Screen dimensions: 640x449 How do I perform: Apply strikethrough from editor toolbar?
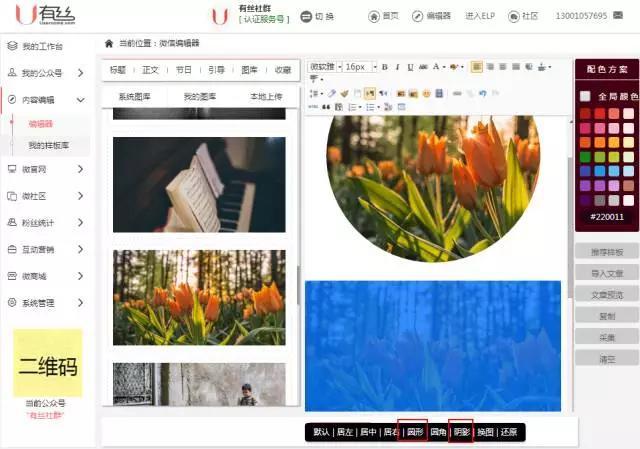[x=423, y=67]
